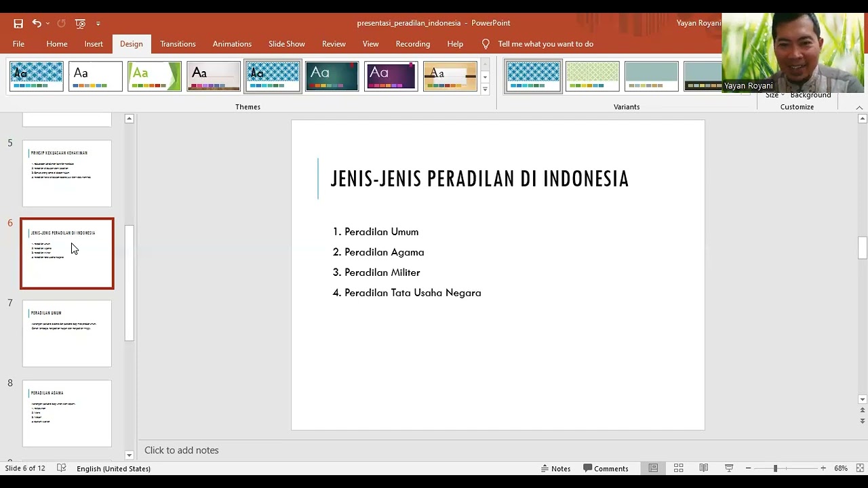Click the text Peradilan Agama on slide
Viewport: 868px width, 488px height.
click(x=384, y=252)
